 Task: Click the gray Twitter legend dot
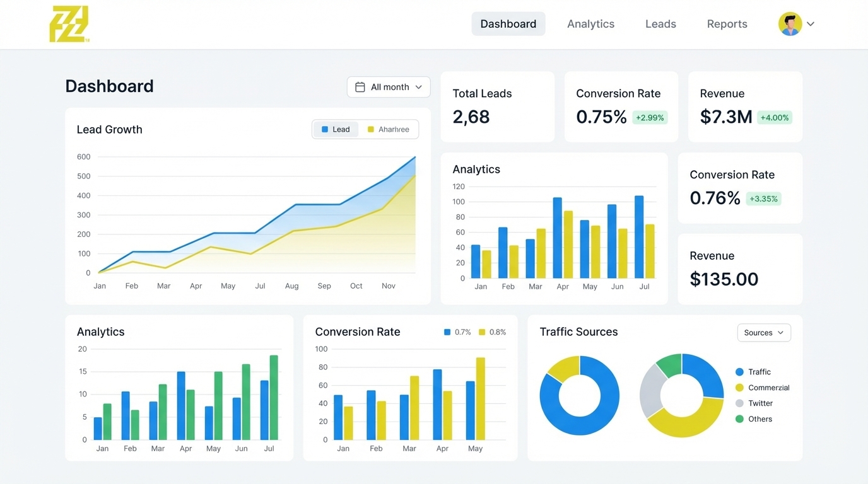click(x=738, y=403)
